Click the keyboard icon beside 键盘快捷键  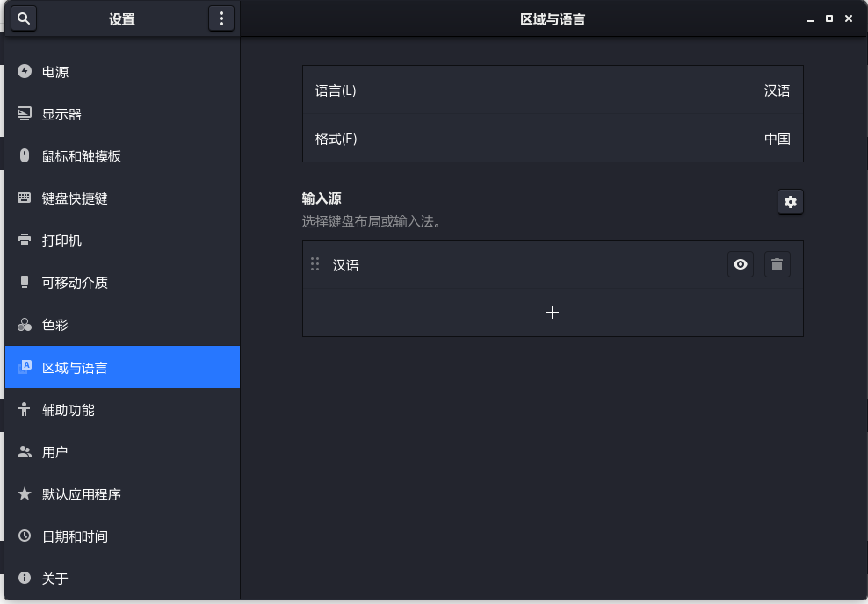pyautogui.click(x=25, y=198)
